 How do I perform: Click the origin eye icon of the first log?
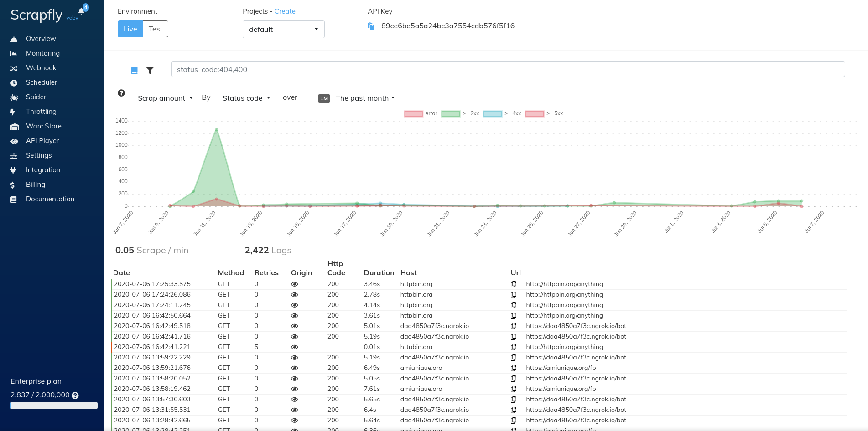pyautogui.click(x=295, y=284)
